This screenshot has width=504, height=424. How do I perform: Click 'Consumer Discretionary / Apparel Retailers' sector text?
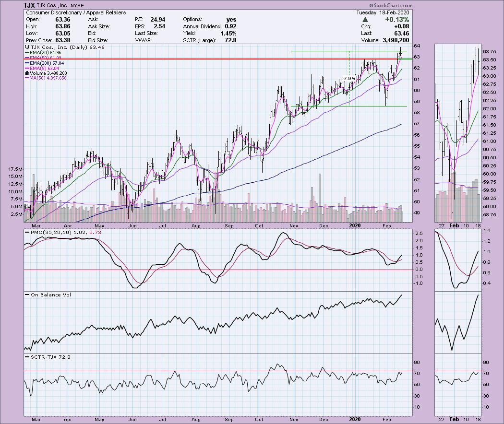pos(76,12)
